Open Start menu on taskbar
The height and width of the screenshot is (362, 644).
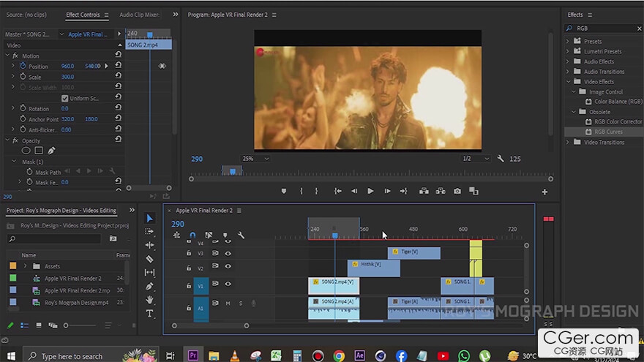pyautogui.click(x=11, y=356)
